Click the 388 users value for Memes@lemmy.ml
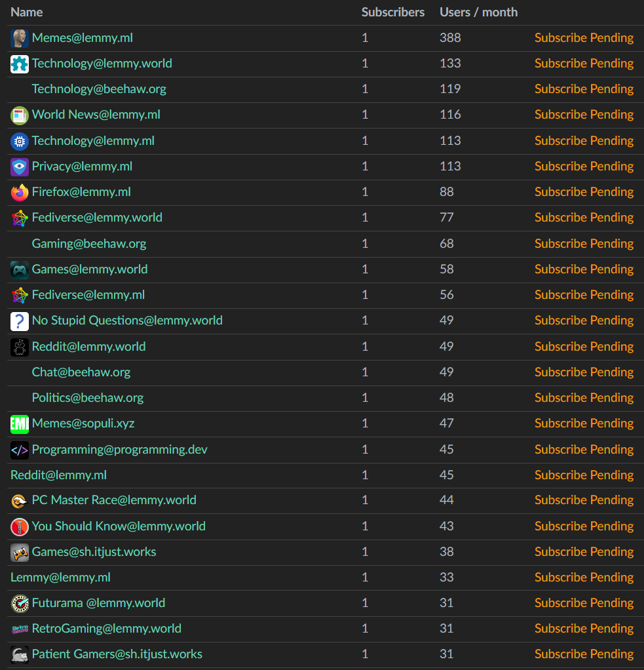644x670 pixels. click(450, 37)
